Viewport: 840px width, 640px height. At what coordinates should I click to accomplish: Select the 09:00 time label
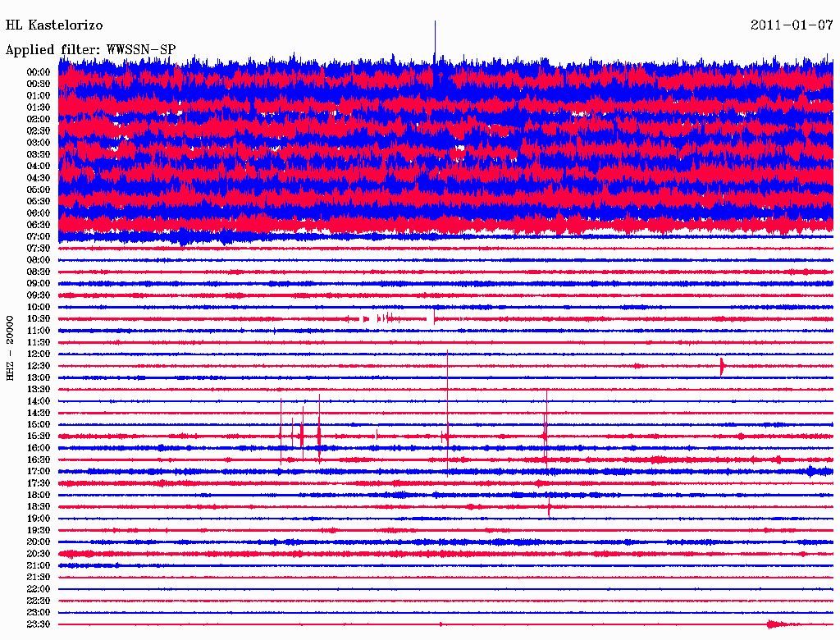(x=39, y=284)
